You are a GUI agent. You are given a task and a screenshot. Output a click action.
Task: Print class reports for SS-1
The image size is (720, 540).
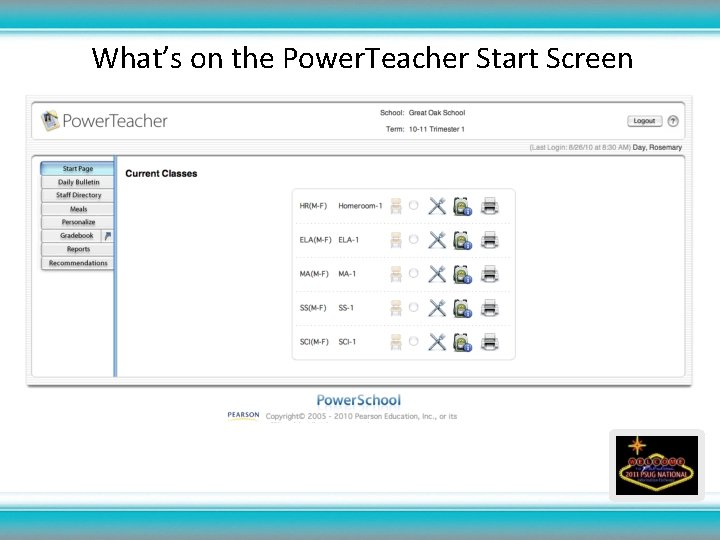click(x=489, y=308)
